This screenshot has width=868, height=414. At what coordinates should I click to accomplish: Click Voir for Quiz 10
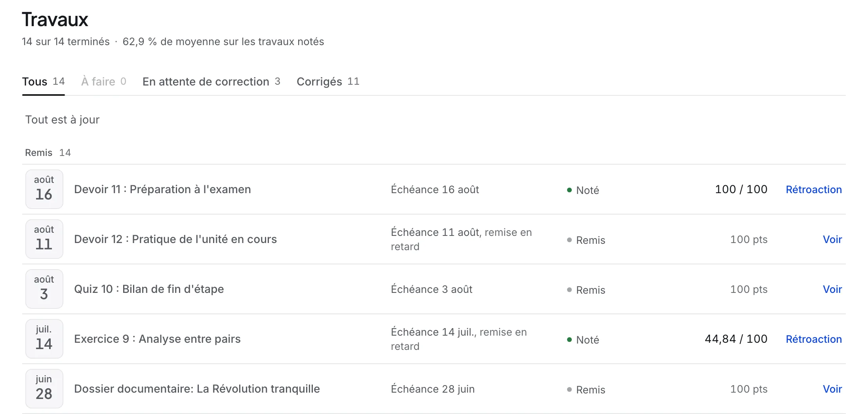click(x=832, y=289)
